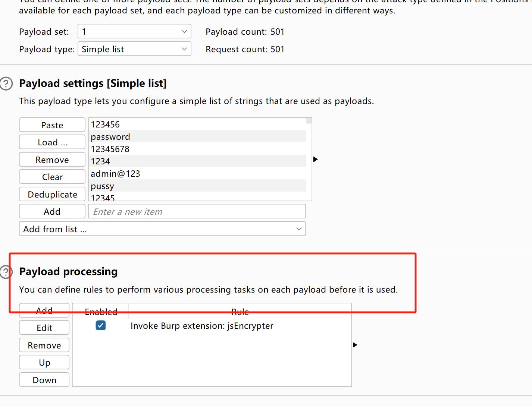Expand arrow beside payload list
Viewport: 532px width, 407px height.
316,160
